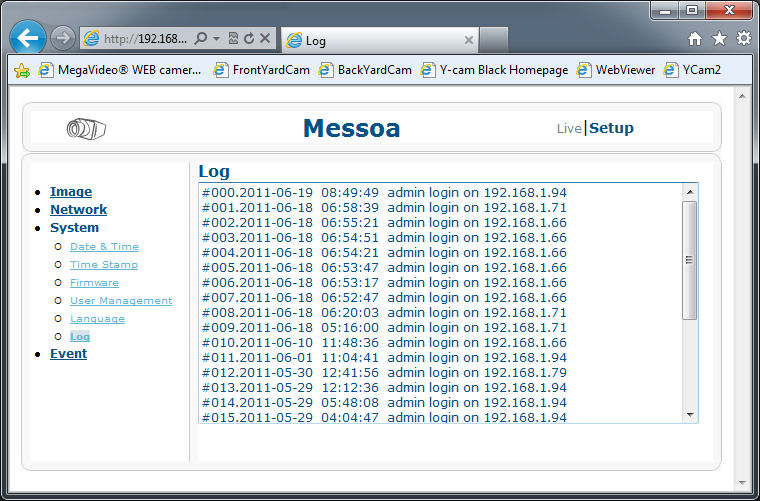
Task: Switch to Live view
Action: coord(569,128)
